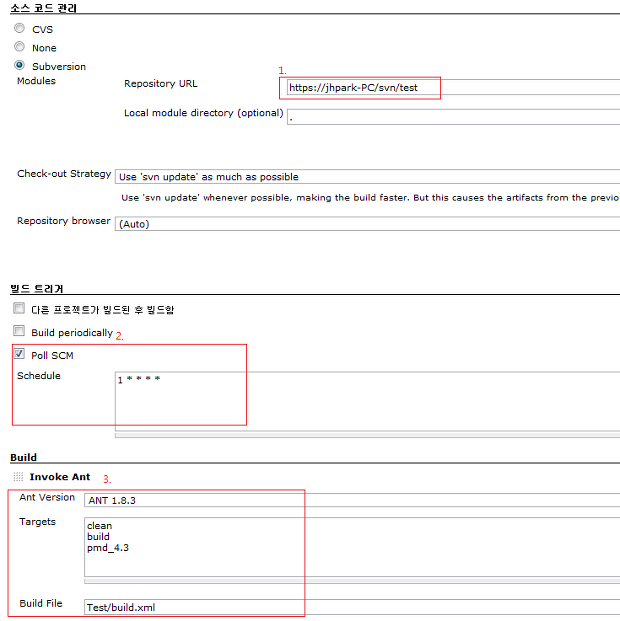This screenshot has width=620, height=621.
Task: Click the Repository URL input field
Action: point(453,87)
